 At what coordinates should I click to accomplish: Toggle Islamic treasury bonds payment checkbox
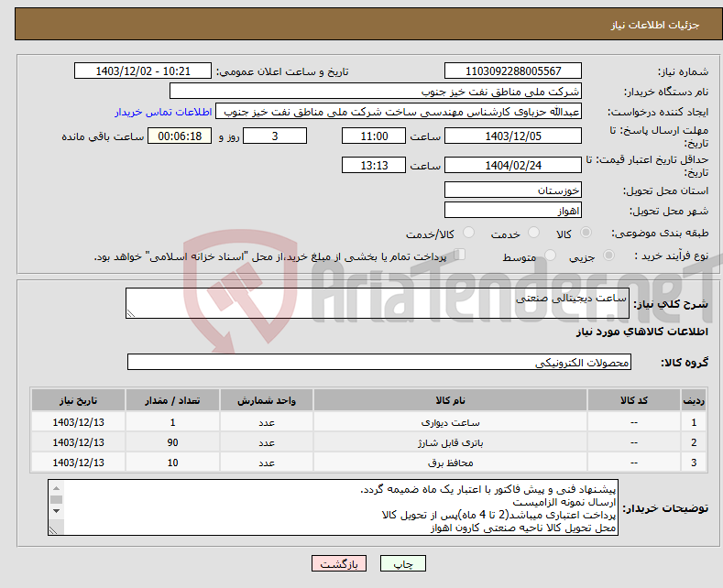[460, 255]
